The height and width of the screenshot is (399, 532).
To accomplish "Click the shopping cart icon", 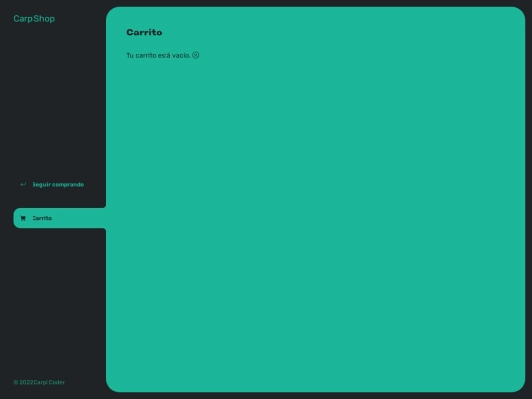I will click(x=23, y=218).
